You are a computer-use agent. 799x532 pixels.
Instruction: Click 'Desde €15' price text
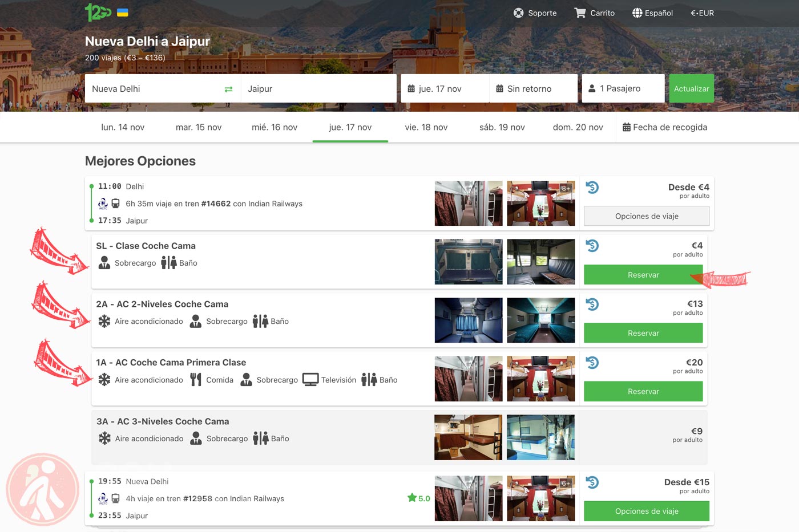click(687, 482)
